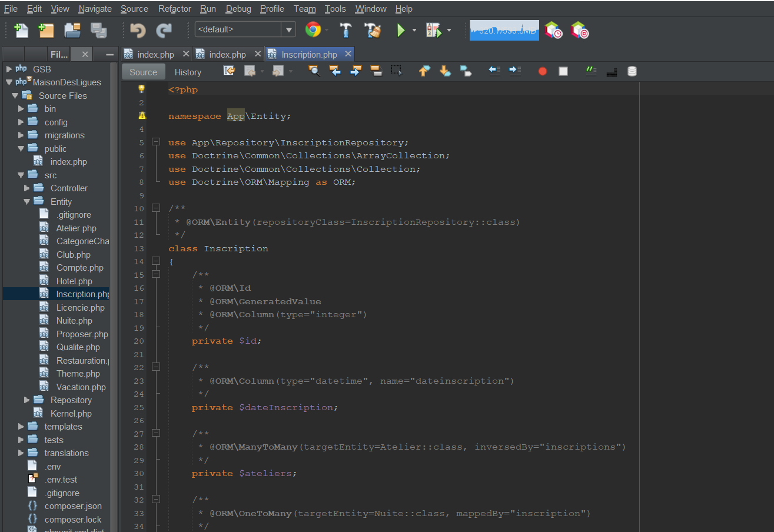Click the memory usage bar to force garbage collection
The width and height of the screenshot is (774, 532).
pyautogui.click(x=504, y=30)
